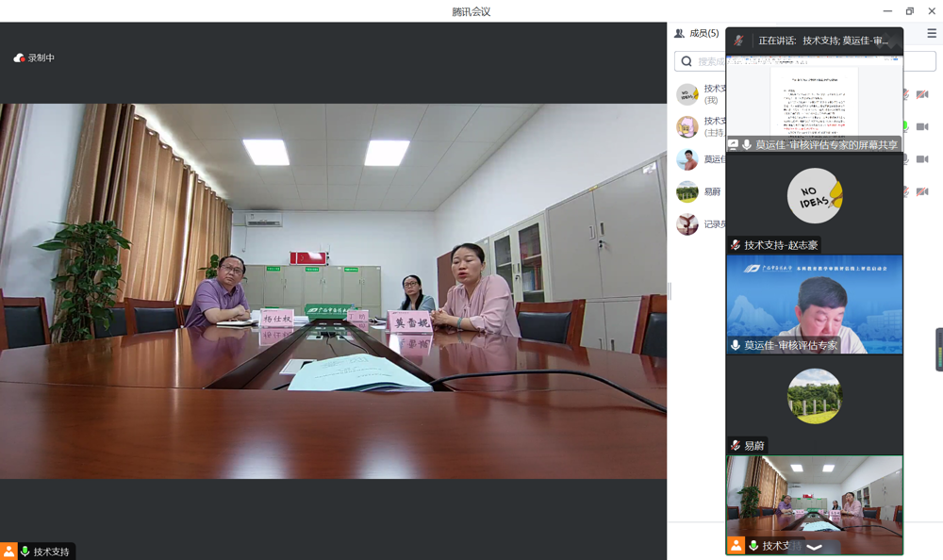The image size is (943, 560).
Task: Collapse floating video list with down chevron
Action: pyautogui.click(x=815, y=547)
